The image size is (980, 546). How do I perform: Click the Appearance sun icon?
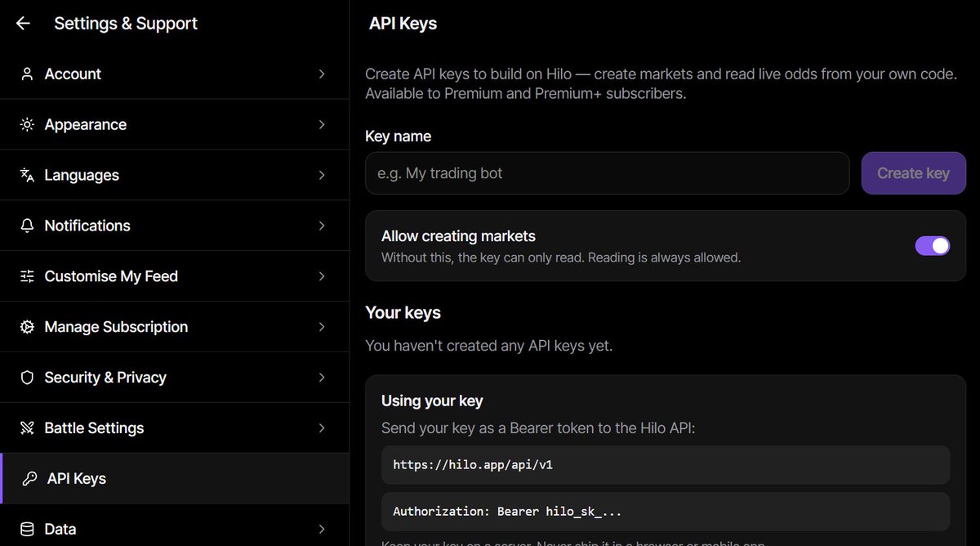27,125
